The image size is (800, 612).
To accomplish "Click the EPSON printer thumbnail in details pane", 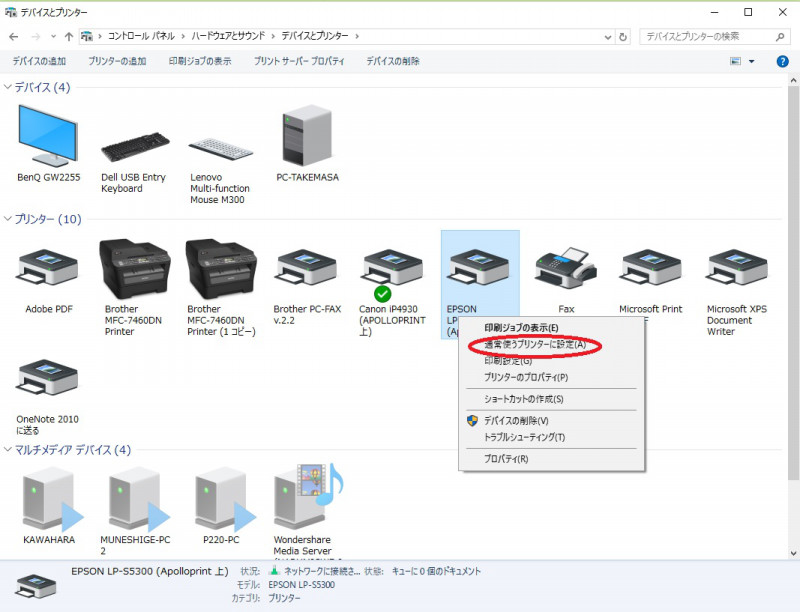I will point(35,585).
